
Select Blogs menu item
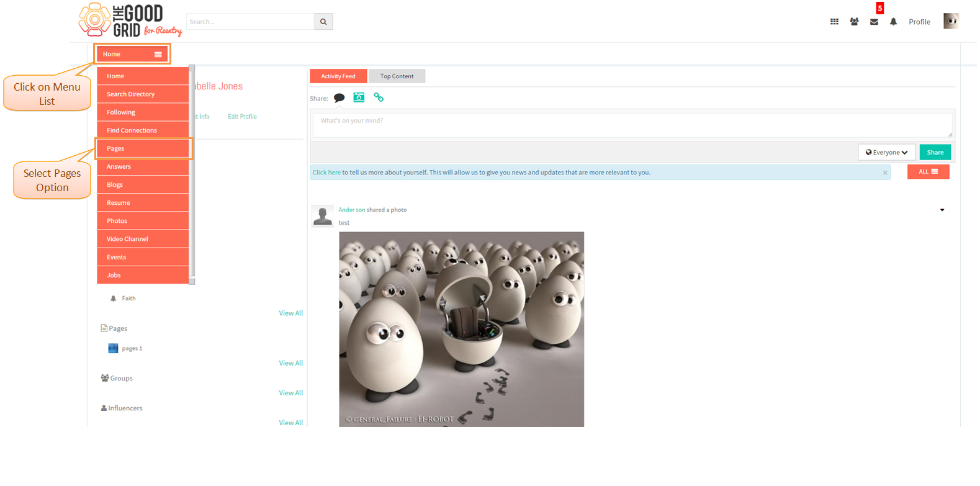tap(143, 184)
